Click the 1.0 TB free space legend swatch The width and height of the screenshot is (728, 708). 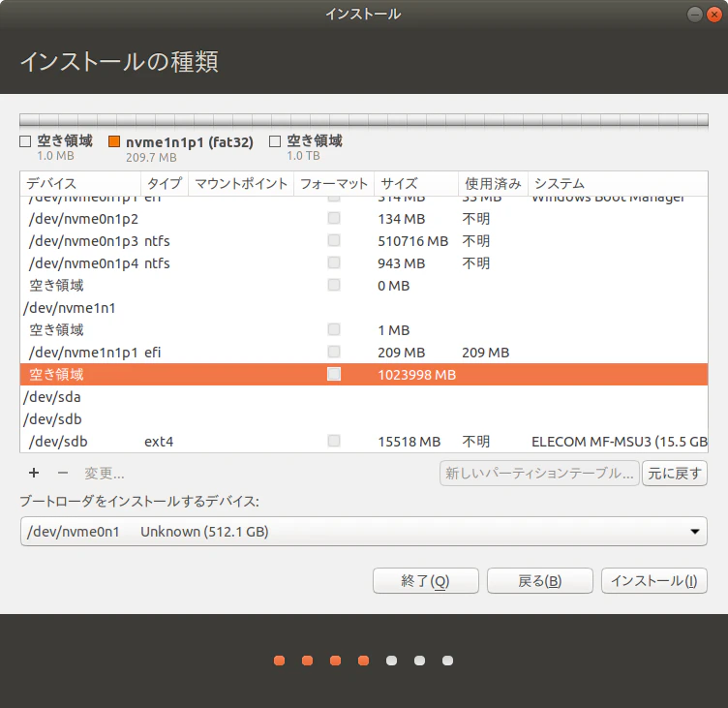pyautogui.click(x=275, y=141)
